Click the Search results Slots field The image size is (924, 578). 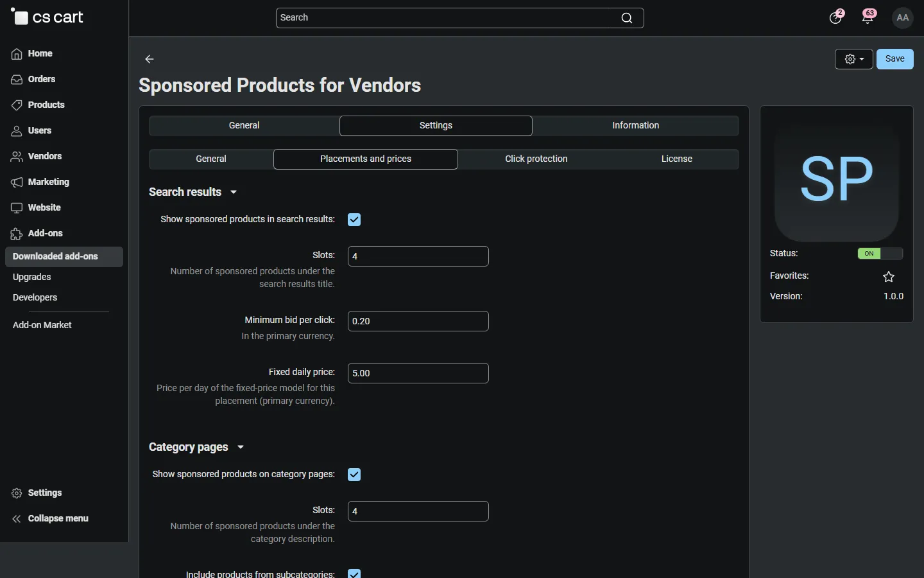418,256
